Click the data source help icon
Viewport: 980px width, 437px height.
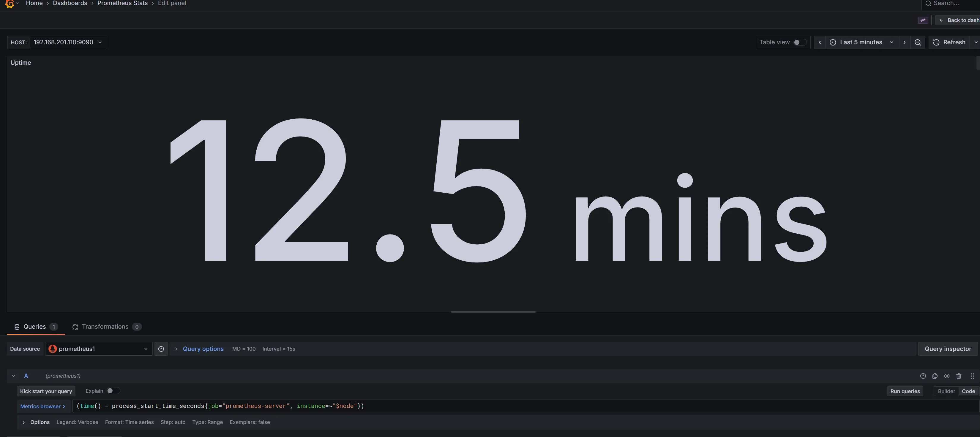(x=161, y=349)
